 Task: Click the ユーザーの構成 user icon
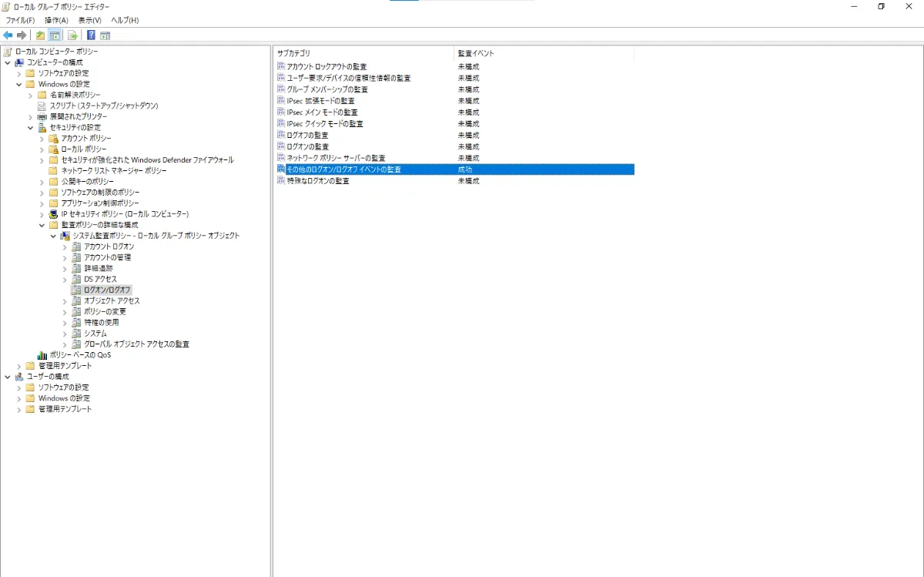19,377
